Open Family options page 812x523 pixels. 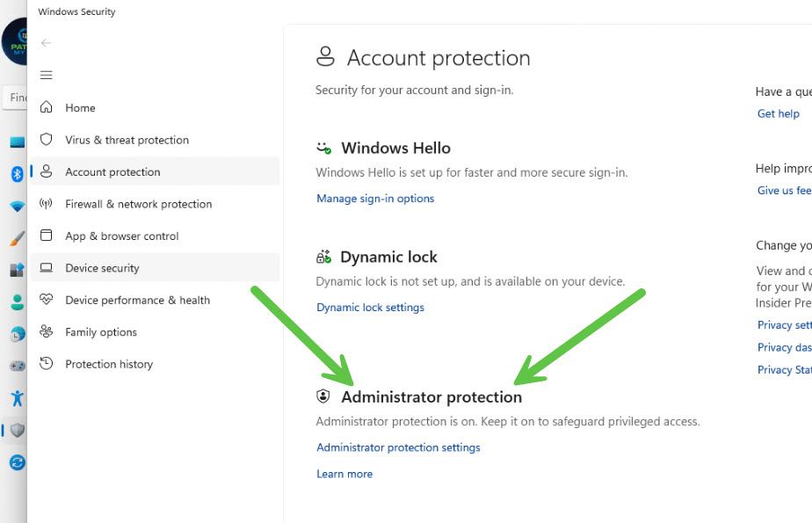(155, 332)
